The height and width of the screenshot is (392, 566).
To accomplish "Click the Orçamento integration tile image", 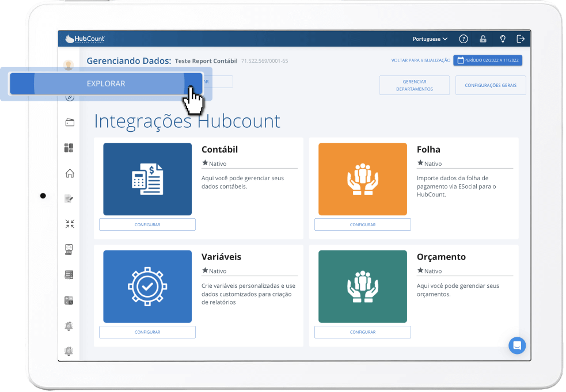I will (x=363, y=287).
